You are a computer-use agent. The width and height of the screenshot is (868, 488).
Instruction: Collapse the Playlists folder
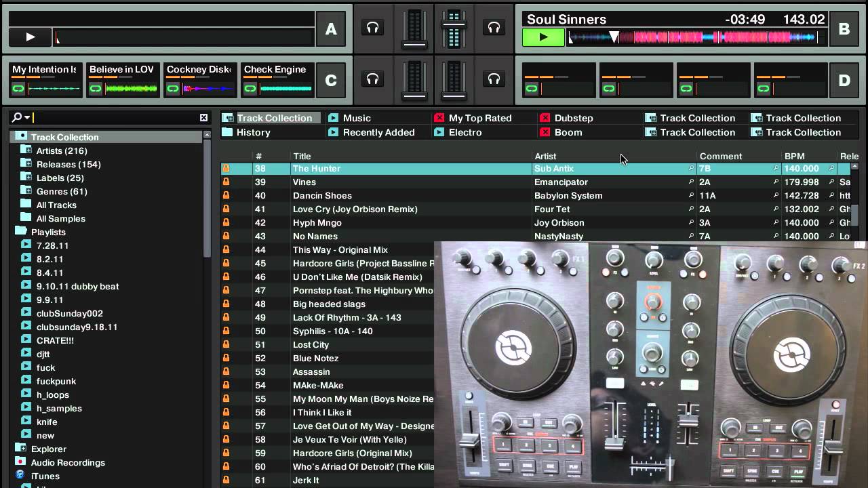click(x=20, y=232)
